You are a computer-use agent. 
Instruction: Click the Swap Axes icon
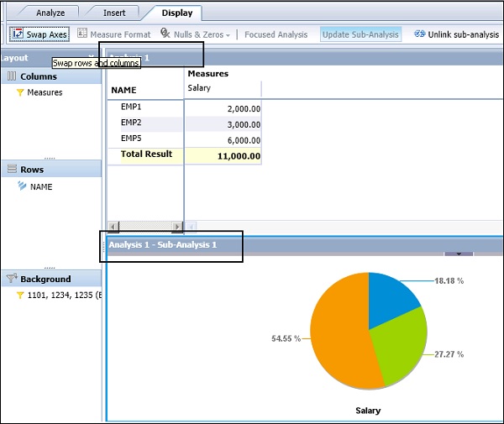pyautogui.click(x=18, y=34)
